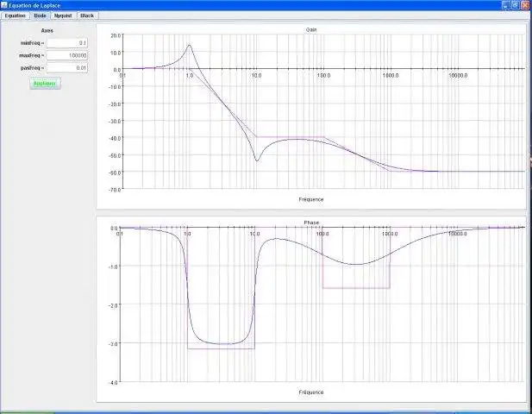This screenshot has height=414, width=532.
Task: Close the Equation de Laplace window
Action: click(x=525, y=5)
